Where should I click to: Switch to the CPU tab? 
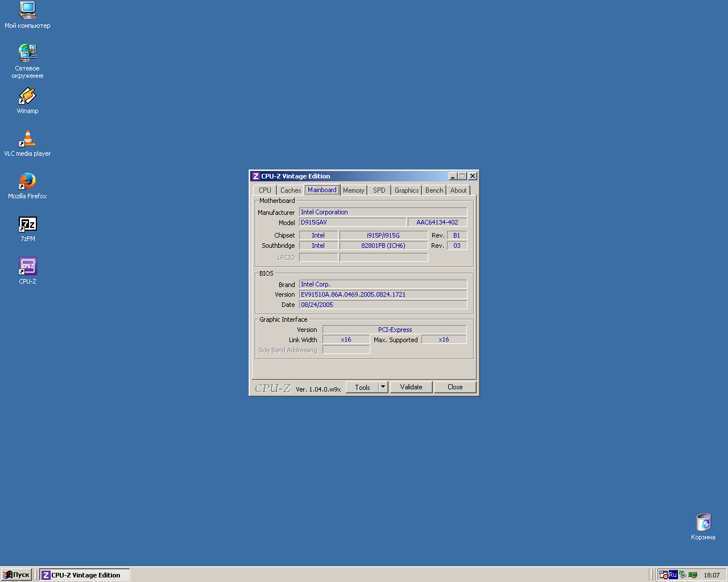265,190
